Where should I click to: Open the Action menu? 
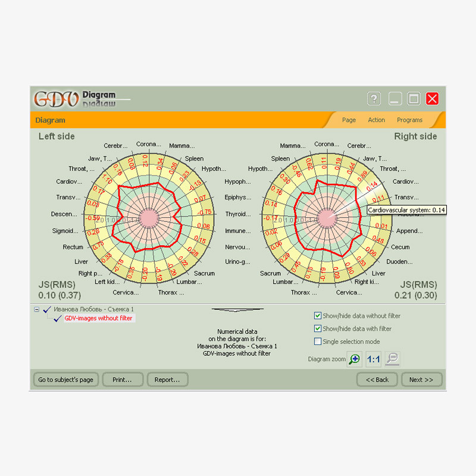(x=376, y=120)
